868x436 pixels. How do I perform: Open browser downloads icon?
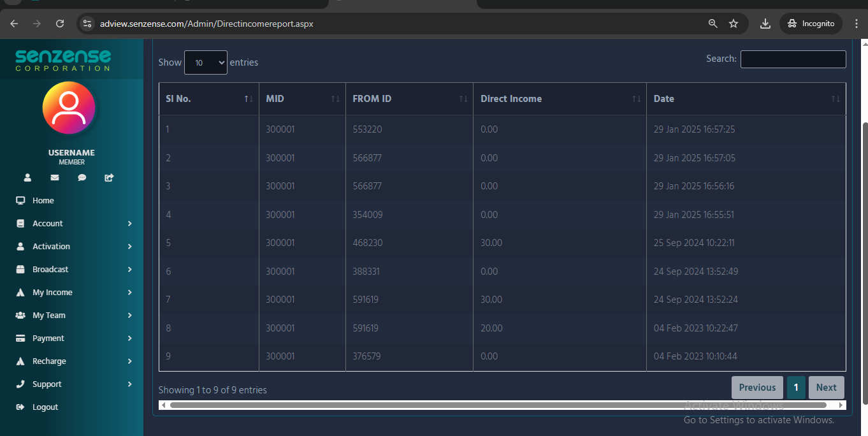[765, 24]
